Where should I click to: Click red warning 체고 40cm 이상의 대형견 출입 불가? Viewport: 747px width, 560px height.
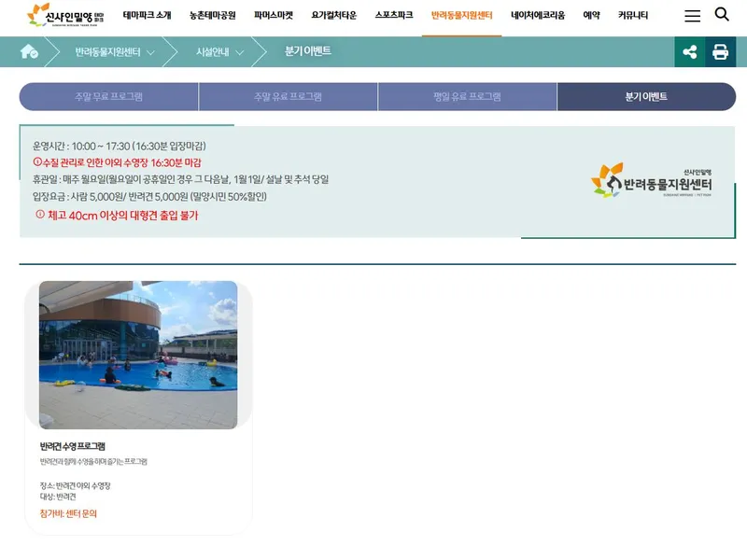click(118, 216)
